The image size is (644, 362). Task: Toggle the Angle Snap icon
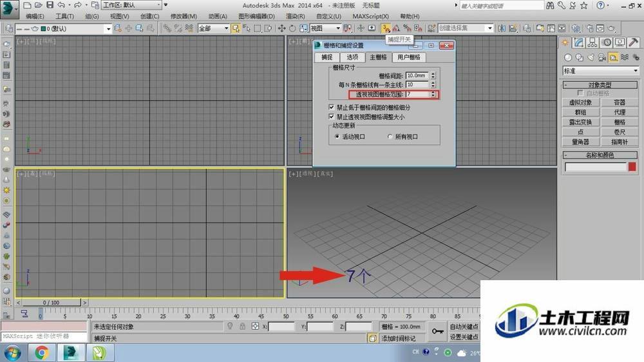(x=396, y=28)
